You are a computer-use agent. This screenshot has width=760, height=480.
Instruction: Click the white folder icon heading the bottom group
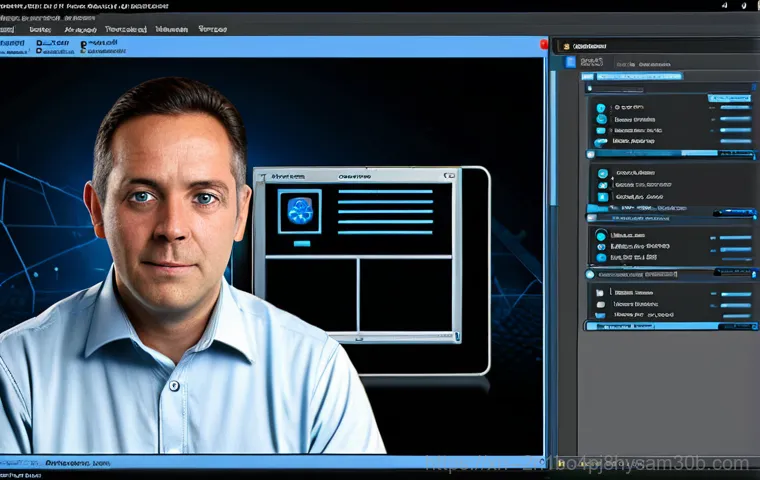[600, 293]
